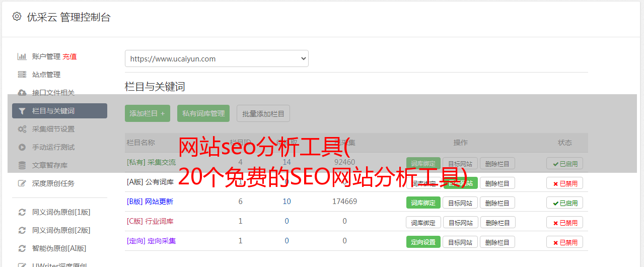Select 栏目与关键词 sidebar item
644x267 pixels.
59,111
